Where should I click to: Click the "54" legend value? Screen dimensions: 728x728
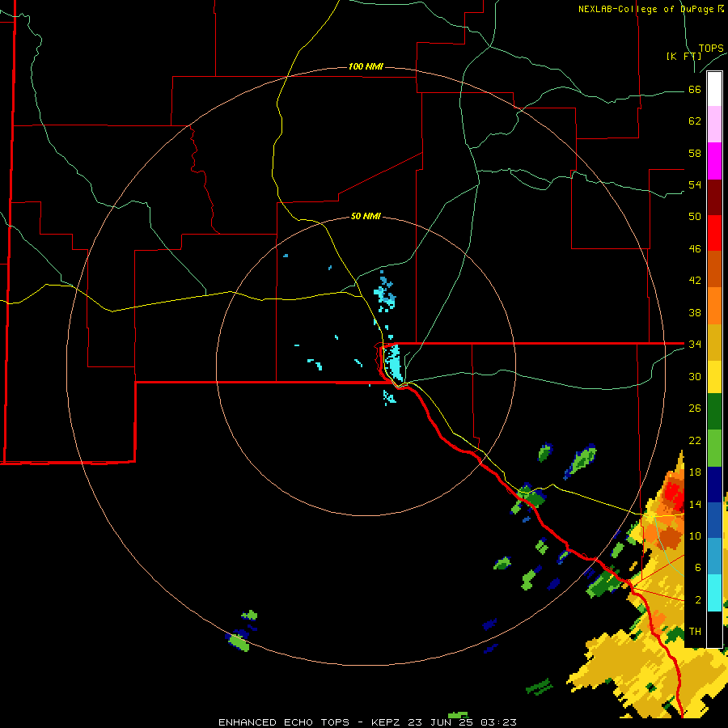pyautogui.click(x=695, y=184)
